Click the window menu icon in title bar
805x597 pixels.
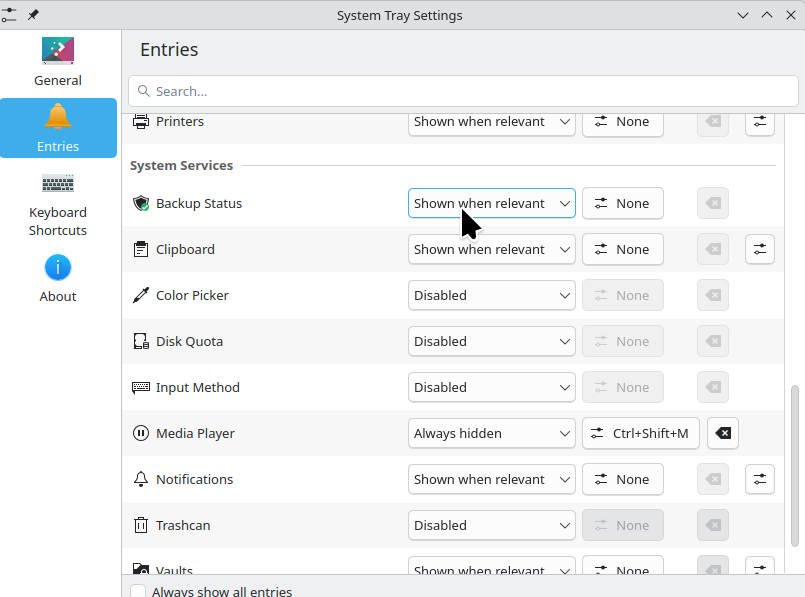(10, 15)
